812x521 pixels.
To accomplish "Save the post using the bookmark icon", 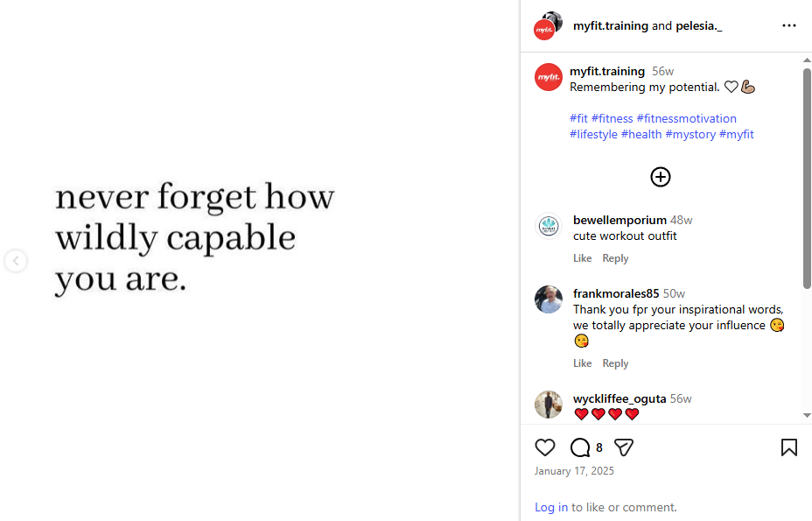I will click(x=788, y=447).
